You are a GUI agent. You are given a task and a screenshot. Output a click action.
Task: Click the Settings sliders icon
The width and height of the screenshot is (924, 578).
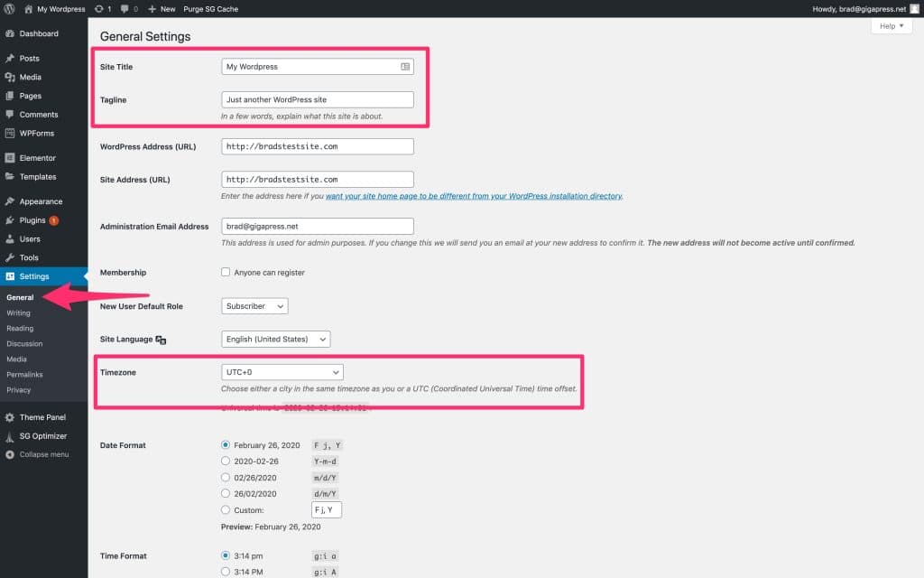[10, 276]
